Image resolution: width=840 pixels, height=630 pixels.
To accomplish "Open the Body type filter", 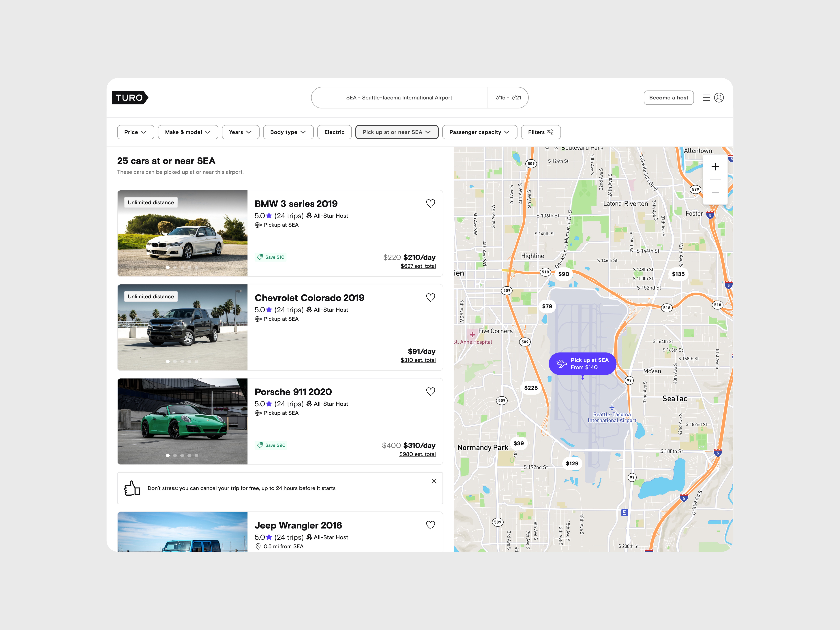I will pos(288,132).
